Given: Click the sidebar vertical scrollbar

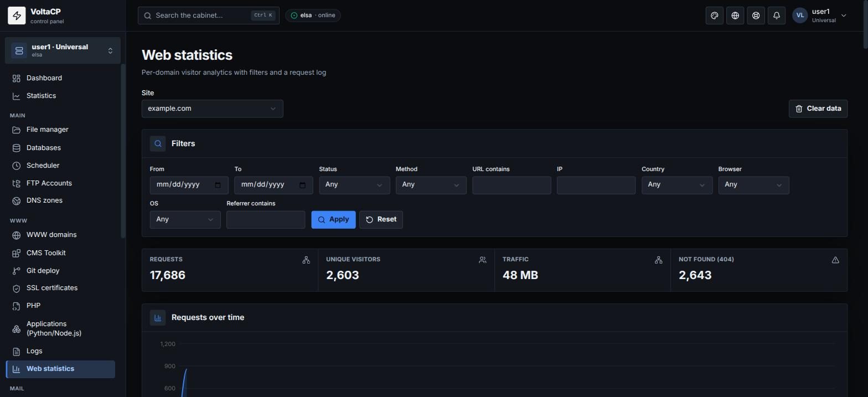Looking at the screenshot, I should pyautogui.click(x=123, y=152).
